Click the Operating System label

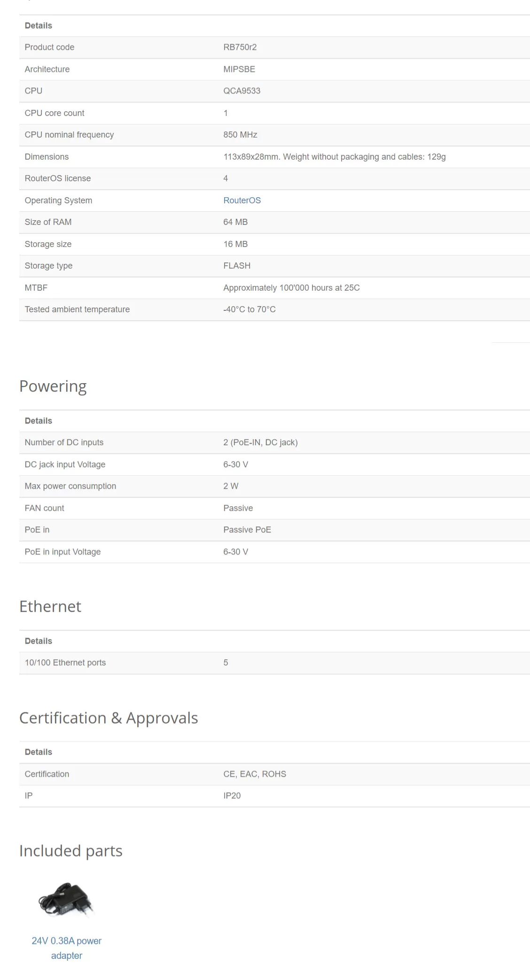[x=58, y=201]
